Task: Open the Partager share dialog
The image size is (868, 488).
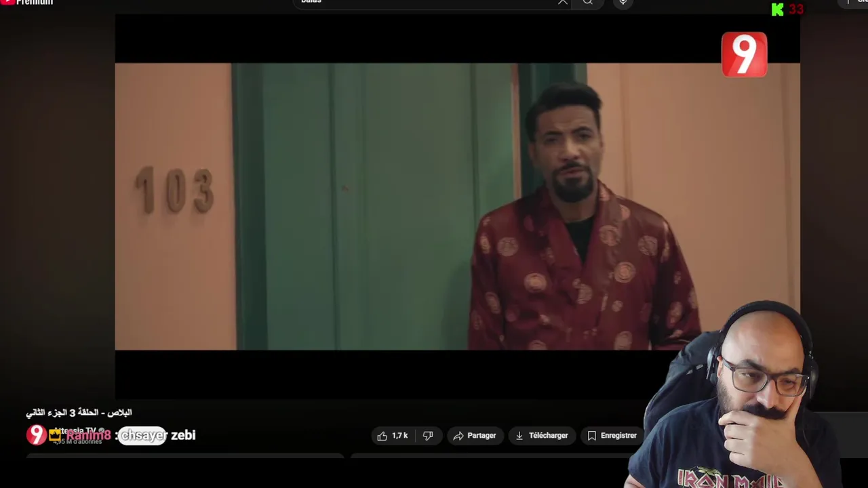Action: 475,436
